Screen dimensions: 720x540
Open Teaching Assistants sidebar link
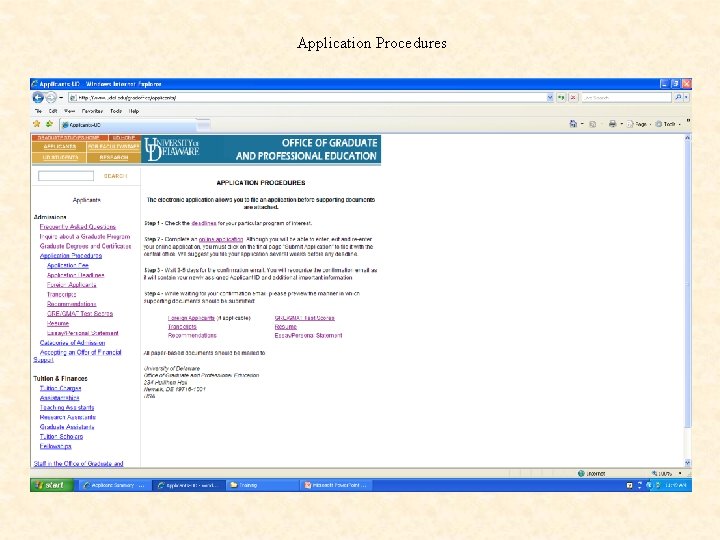[x=67, y=408]
